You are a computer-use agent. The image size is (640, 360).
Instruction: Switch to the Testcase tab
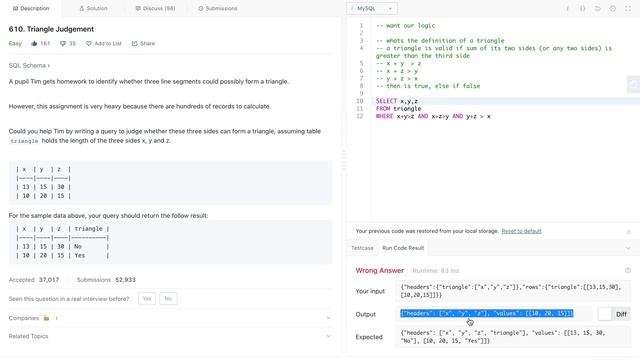tap(362, 248)
